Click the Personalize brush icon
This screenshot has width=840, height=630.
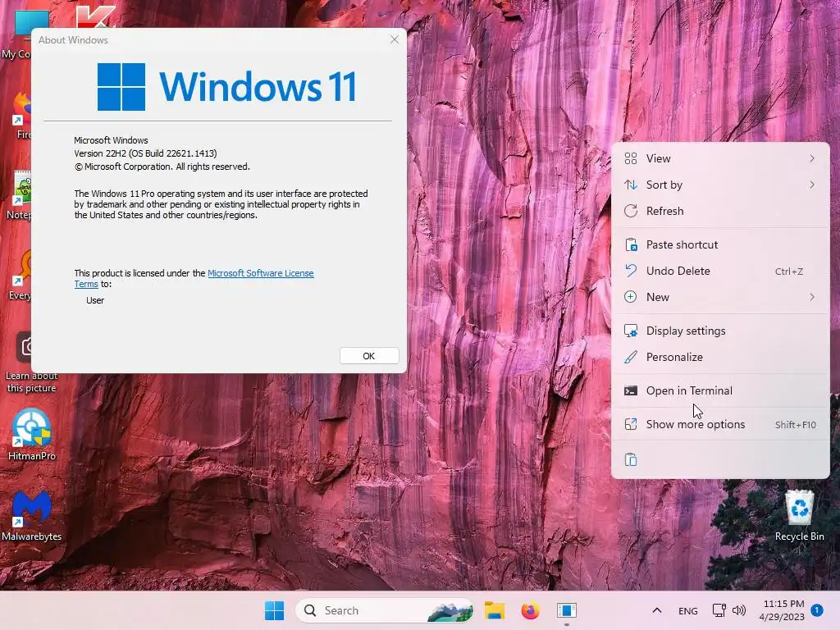(x=631, y=358)
